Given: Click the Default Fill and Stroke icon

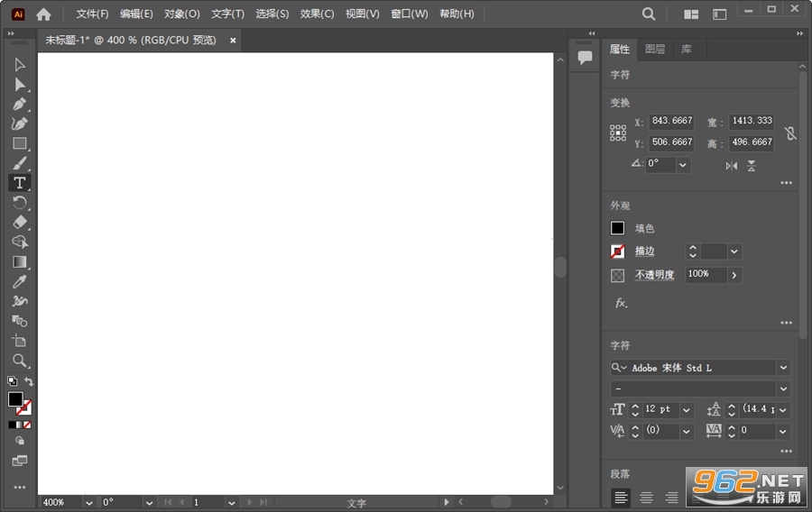Looking at the screenshot, I should (13, 381).
